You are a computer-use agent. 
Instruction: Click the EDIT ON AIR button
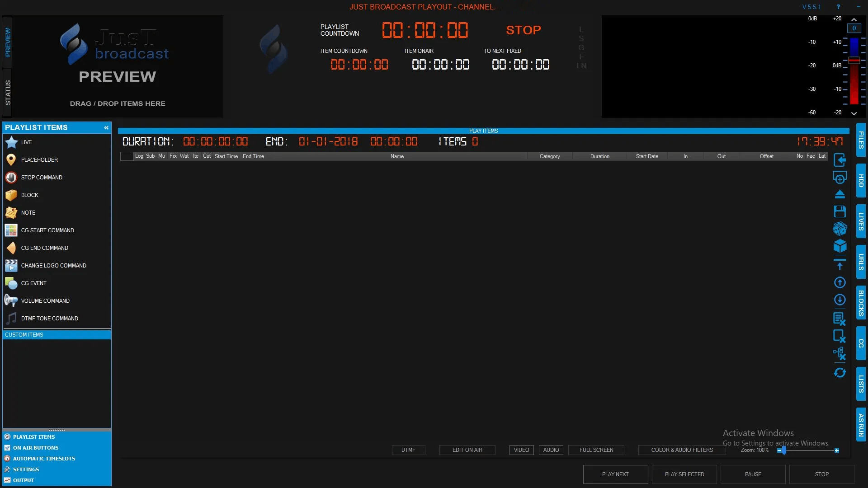click(x=467, y=450)
